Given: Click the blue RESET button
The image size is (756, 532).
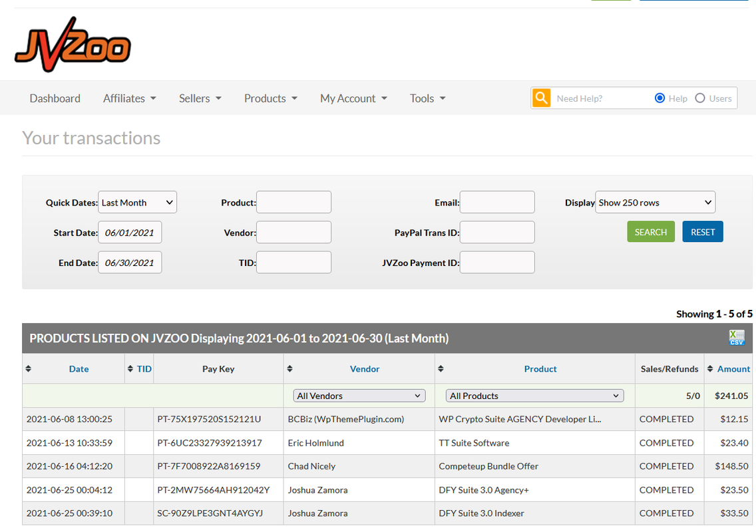Looking at the screenshot, I should (703, 232).
